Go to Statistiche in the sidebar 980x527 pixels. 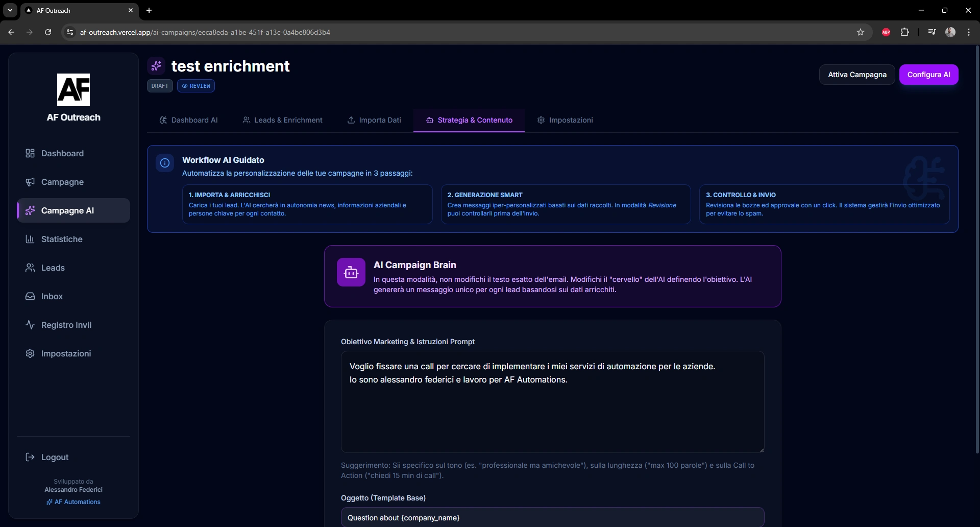pyautogui.click(x=73, y=239)
